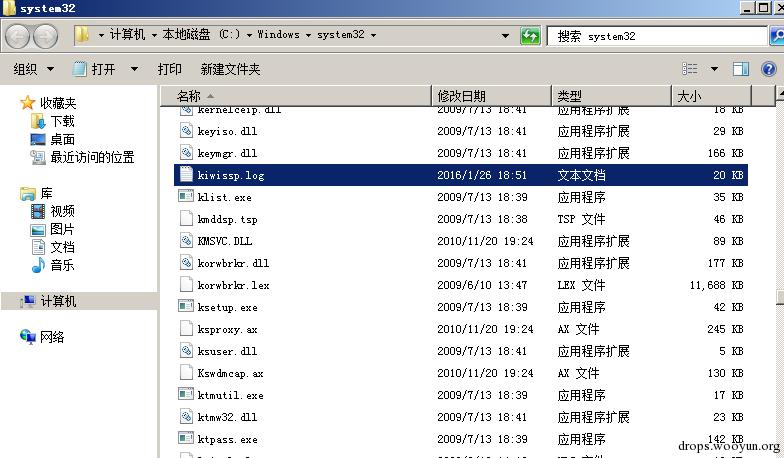Click the Print toolbar button
The image size is (784, 458).
[x=170, y=69]
